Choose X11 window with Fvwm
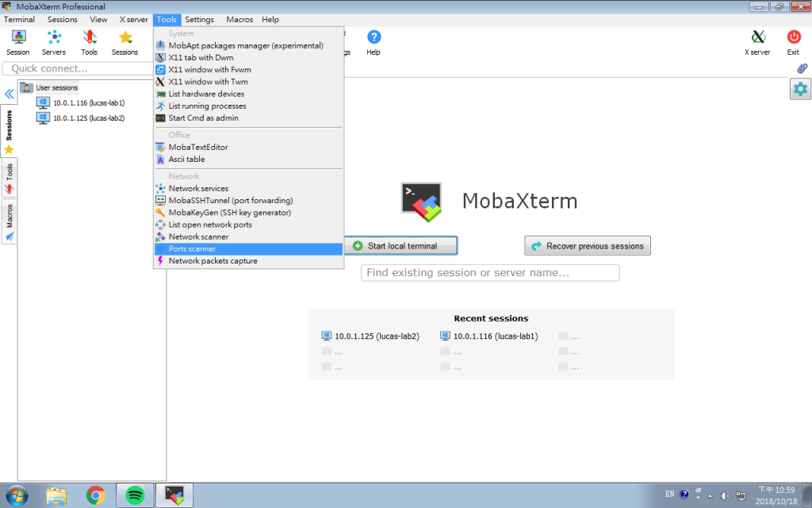The width and height of the screenshot is (812, 508). coord(248,70)
